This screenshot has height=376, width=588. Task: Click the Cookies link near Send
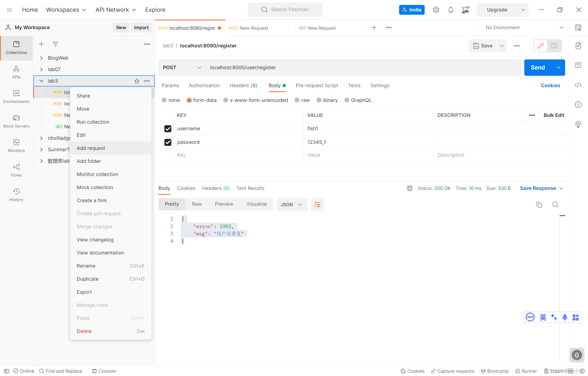[550, 86]
